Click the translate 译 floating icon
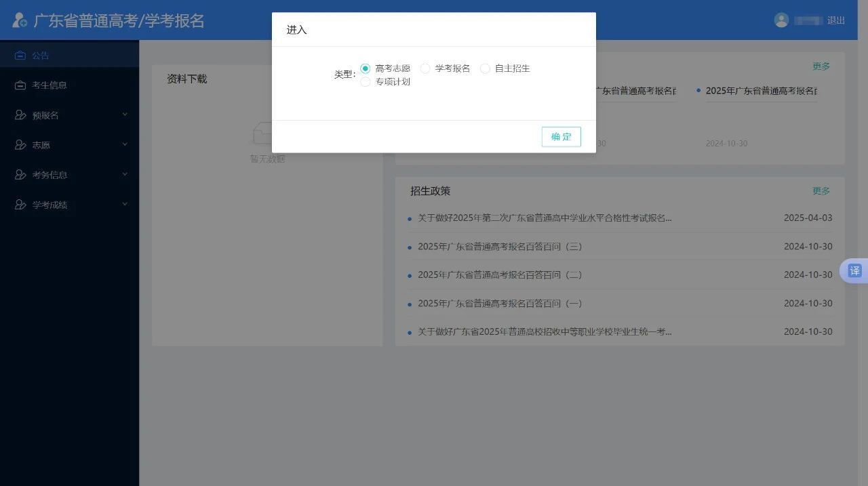Image resolution: width=868 pixels, height=486 pixels. pos(854,271)
